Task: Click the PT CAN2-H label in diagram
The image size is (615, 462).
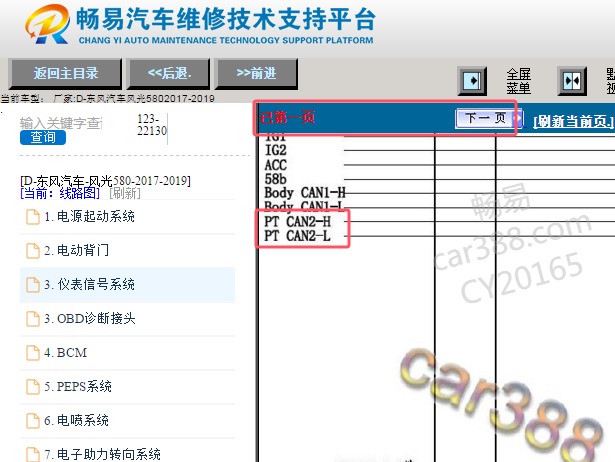Action: tap(297, 222)
